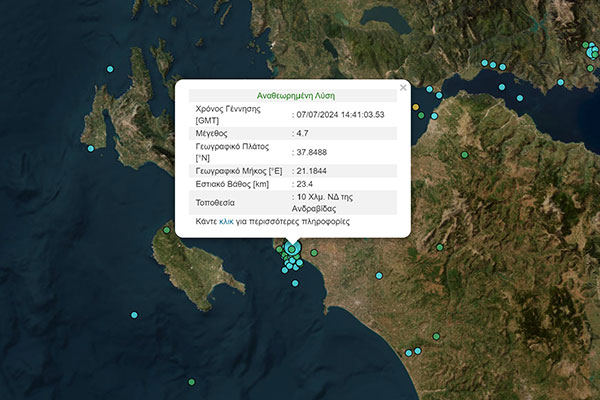
Task: Click the cyan marker southwest of Zakynthos
Action: point(136,313)
